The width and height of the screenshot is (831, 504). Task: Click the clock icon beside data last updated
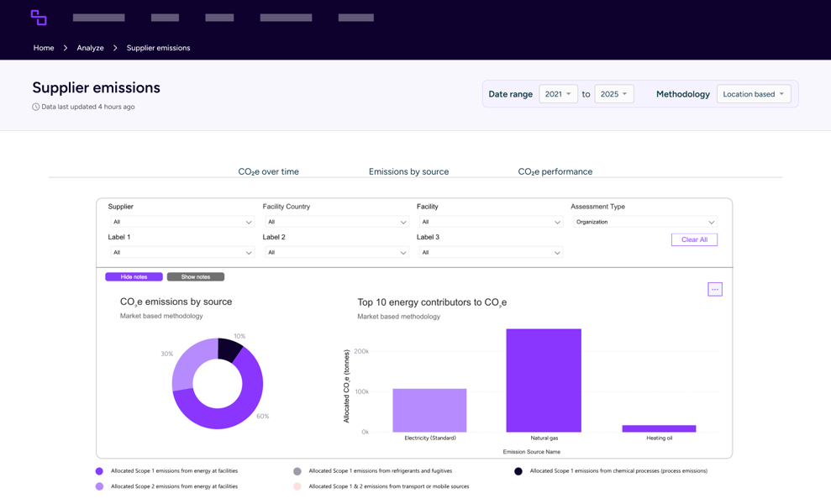(x=36, y=107)
